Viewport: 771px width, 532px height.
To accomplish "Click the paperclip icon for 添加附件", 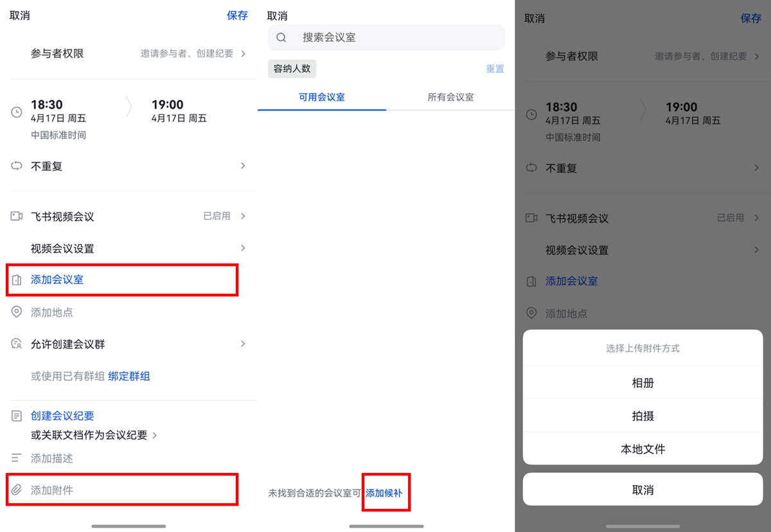I will tap(15, 490).
